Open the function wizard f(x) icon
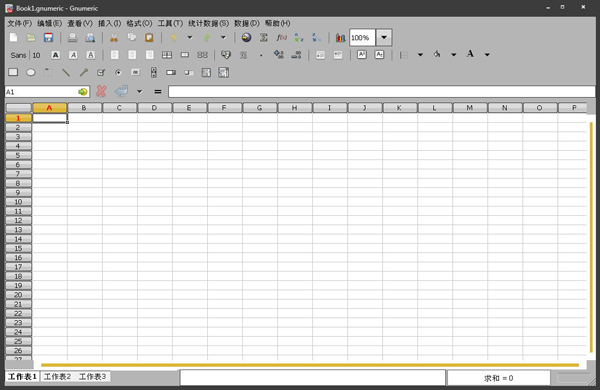The image size is (600, 390). (x=282, y=38)
